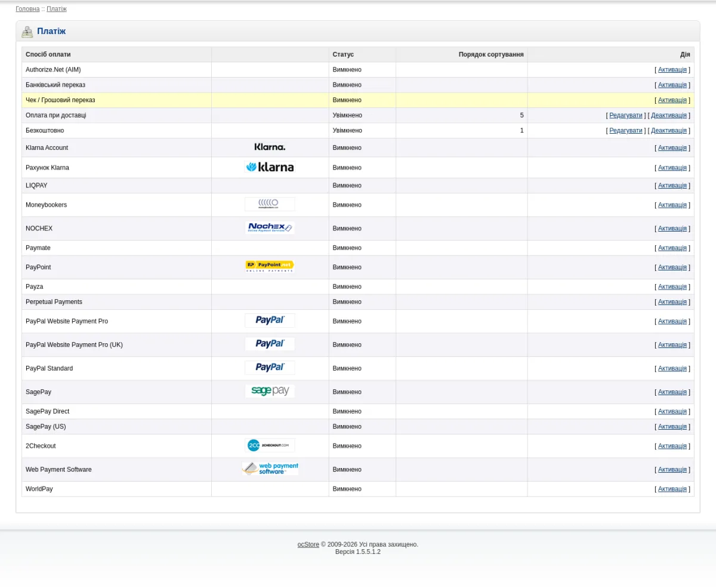
Task: Click the Klarna logo in Рахунок Klarna row
Action: [x=270, y=167]
